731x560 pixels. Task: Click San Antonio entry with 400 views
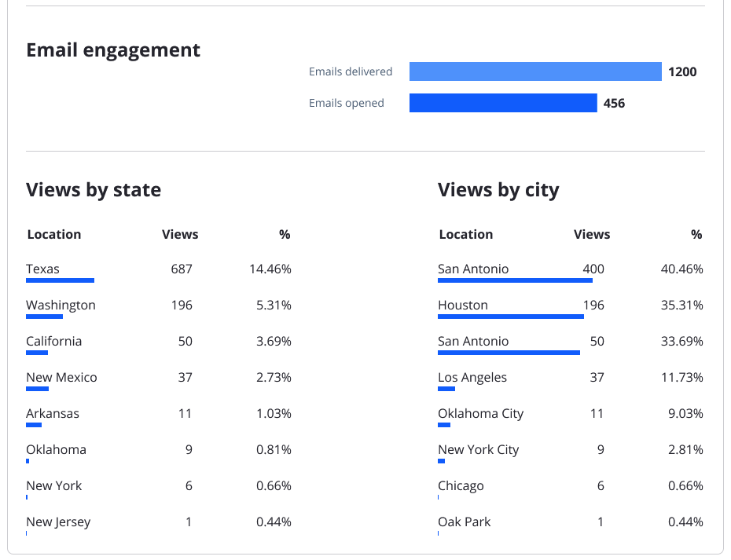point(473,269)
